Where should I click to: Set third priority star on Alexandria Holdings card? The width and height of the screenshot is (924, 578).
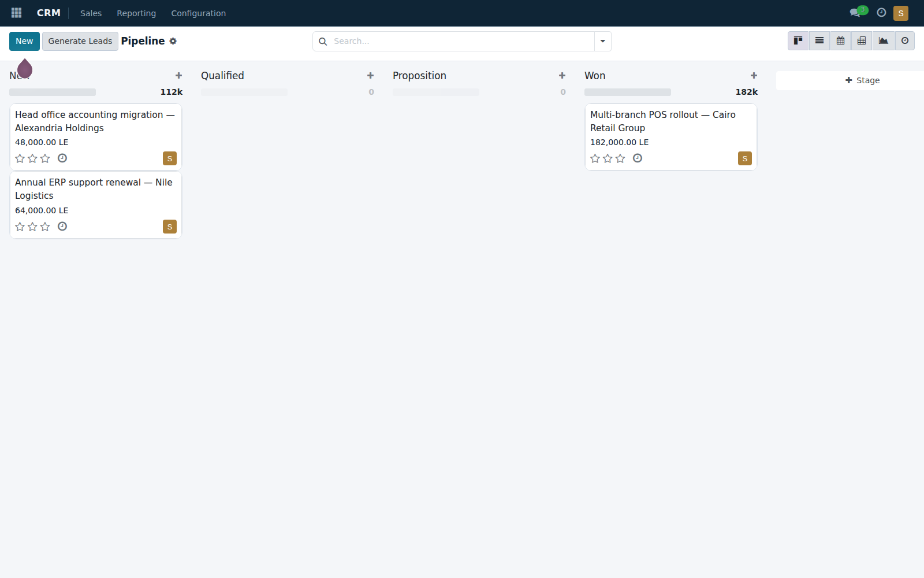[x=45, y=158]
